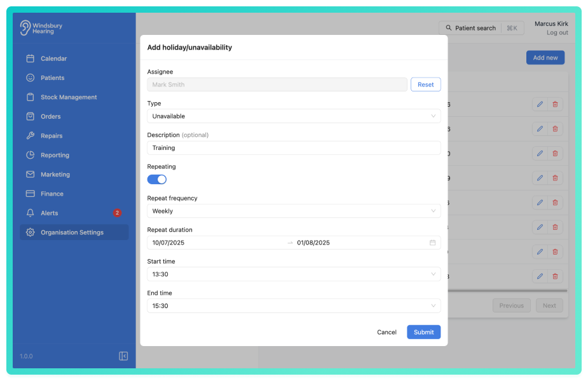Click the Log out link
This screenshot has width=588, height=381.
557,32
